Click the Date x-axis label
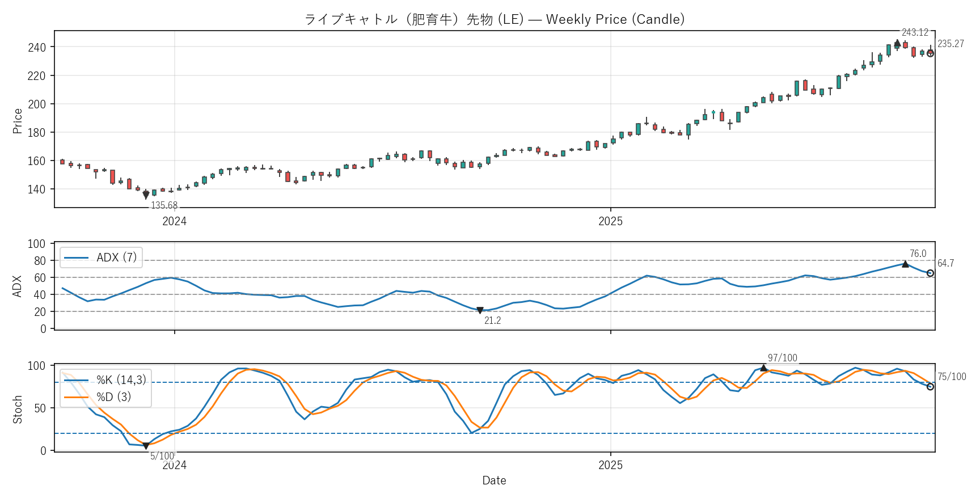 click(494, 480)
